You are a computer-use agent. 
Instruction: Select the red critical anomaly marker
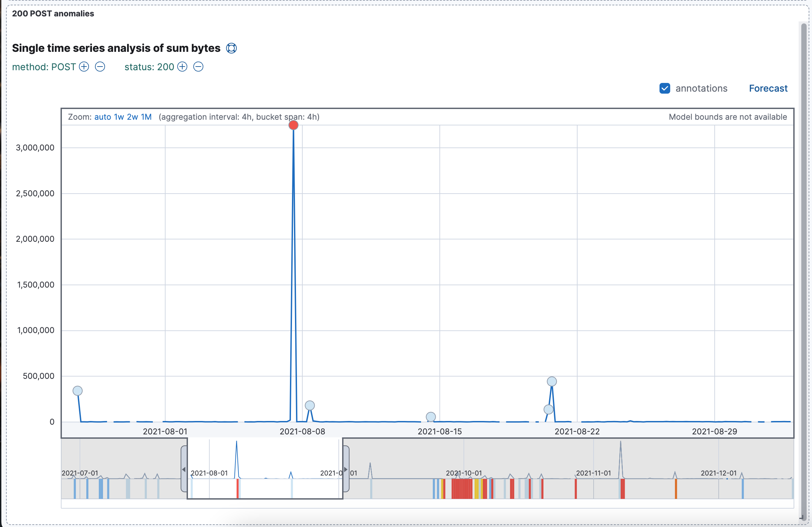pos(293,125)
